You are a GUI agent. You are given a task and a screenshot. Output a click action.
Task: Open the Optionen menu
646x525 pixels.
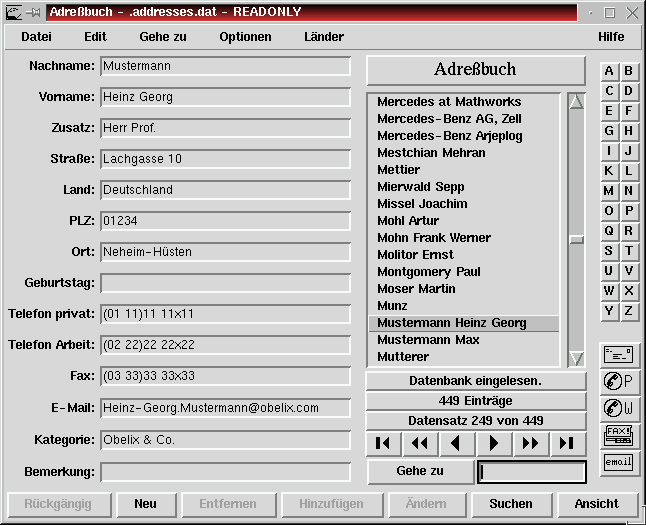245,37
